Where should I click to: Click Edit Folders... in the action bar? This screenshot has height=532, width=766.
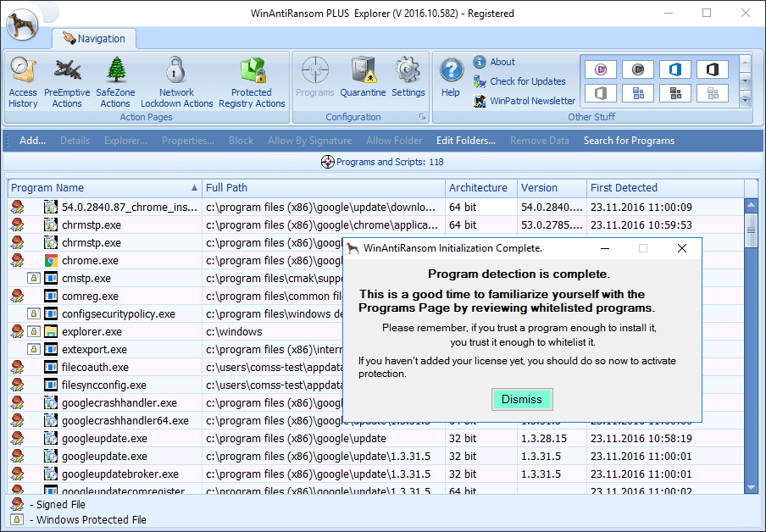coord(466,141)
